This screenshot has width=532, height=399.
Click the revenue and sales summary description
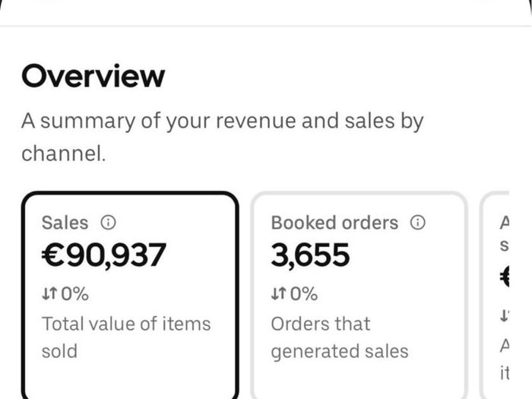(222, 137)
